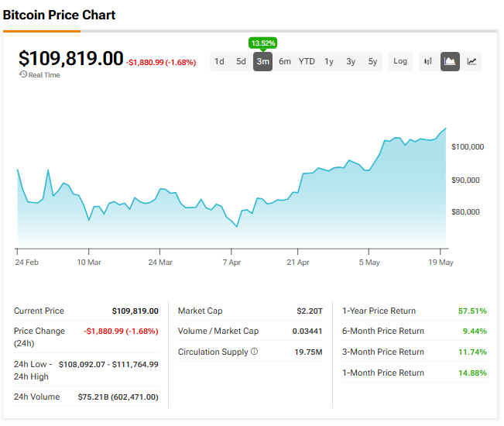Select the 3y time range
The image size is (504, 426).
point(351,61)
